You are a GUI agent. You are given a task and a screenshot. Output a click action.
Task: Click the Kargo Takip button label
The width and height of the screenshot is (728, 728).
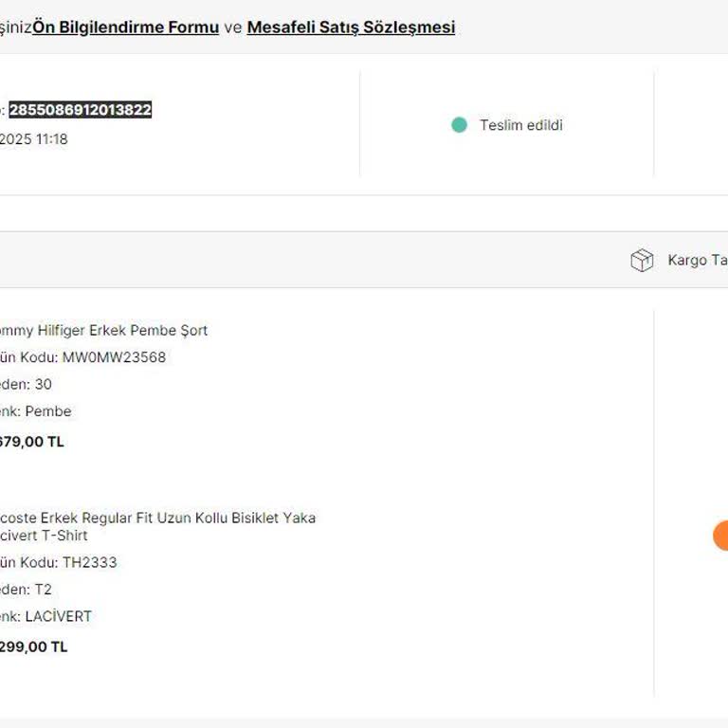click(697, 261)
